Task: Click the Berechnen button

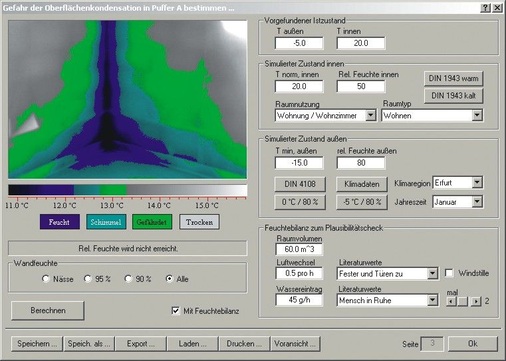Action: click(x=48, y=310)
